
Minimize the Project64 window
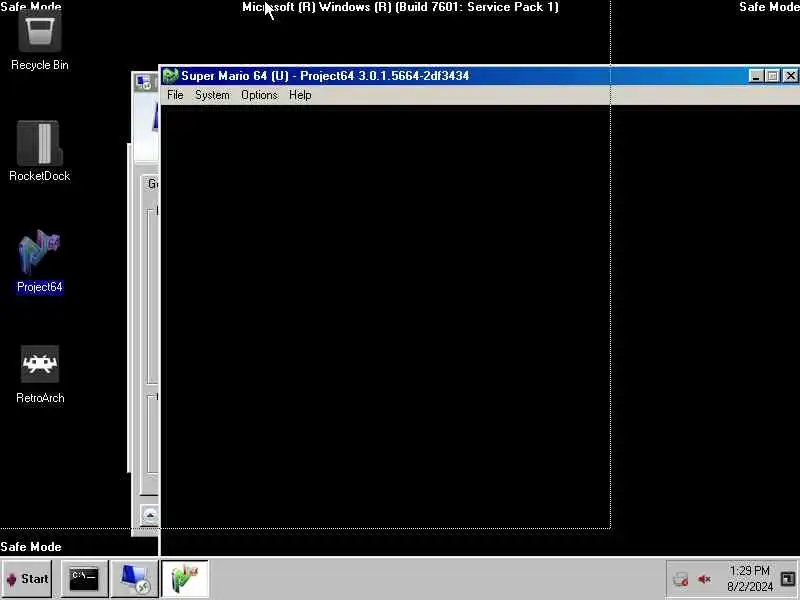click(x=756, y=76)
